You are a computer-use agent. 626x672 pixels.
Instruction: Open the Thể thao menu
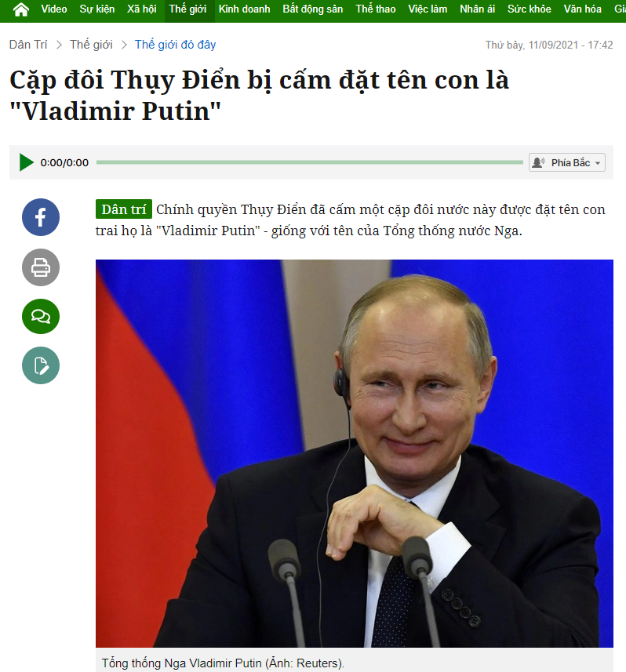376,9
